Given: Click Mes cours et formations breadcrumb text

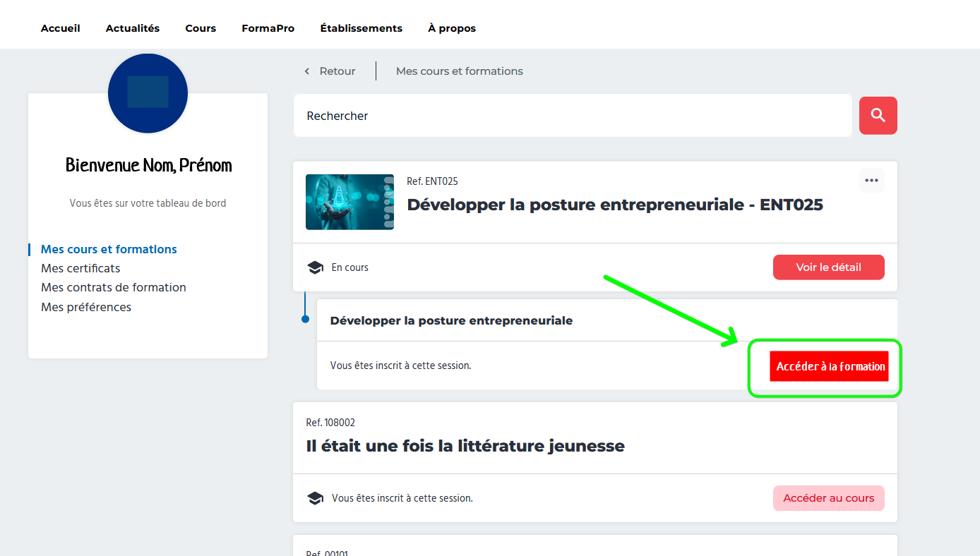Looking at the screenshot, I should (460, 71).
